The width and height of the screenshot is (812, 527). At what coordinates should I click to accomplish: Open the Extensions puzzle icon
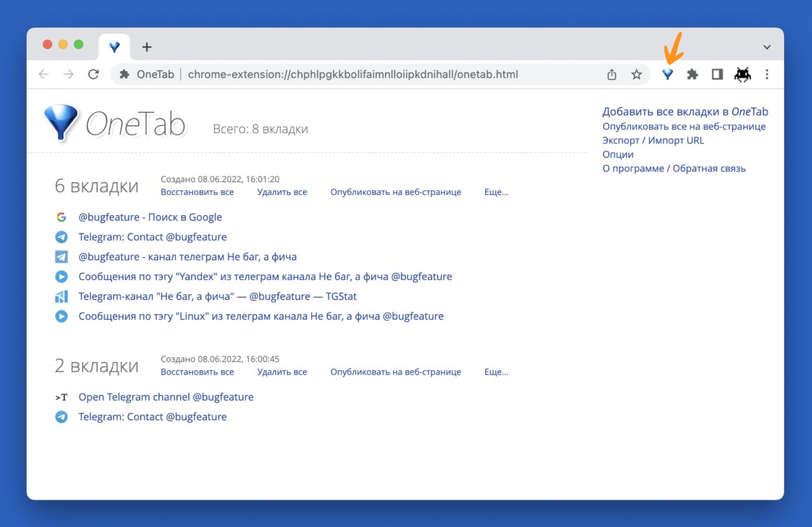pyautogui.click(x=692, y=74)
